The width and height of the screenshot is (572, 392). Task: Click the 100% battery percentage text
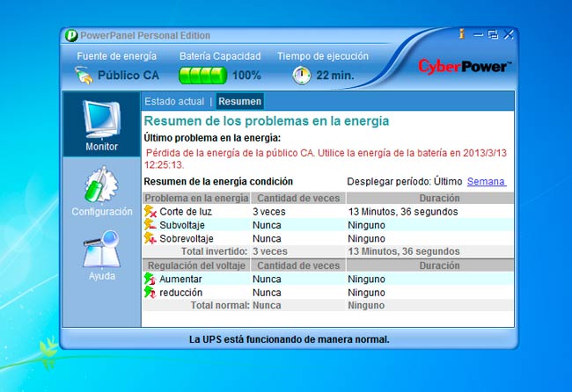pos(246,76)
